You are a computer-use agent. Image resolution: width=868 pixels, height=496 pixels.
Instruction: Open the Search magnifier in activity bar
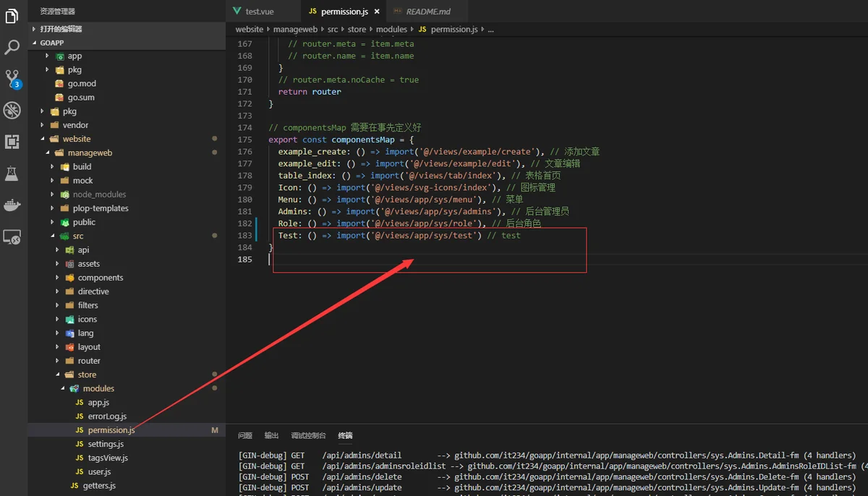[12, 48]
